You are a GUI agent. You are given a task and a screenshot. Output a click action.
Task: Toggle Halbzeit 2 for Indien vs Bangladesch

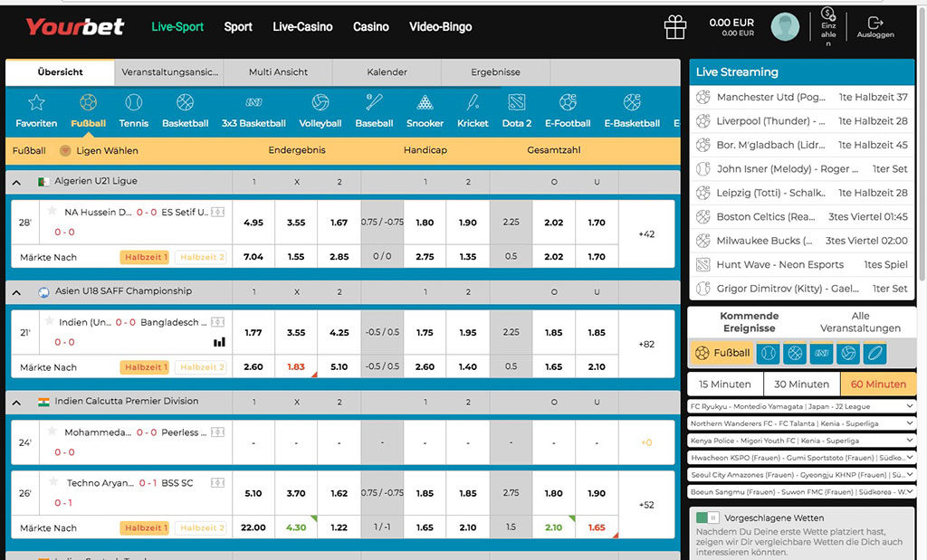click(201, 367)
